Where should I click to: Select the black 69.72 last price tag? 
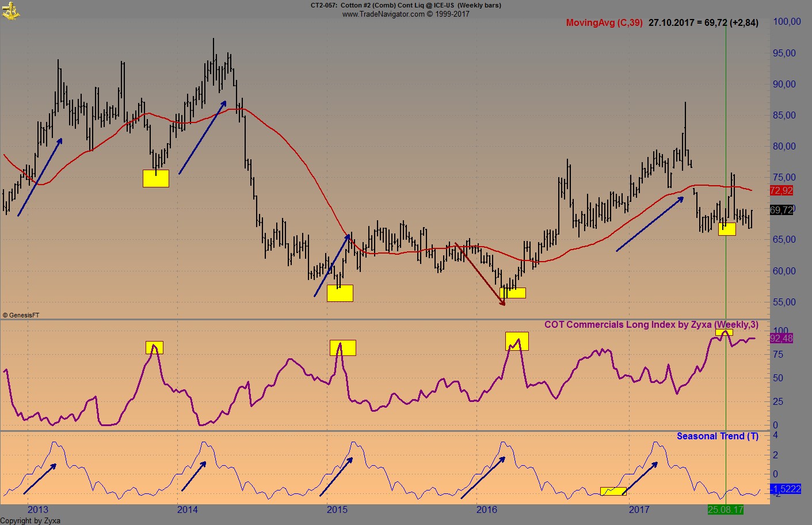781,210
